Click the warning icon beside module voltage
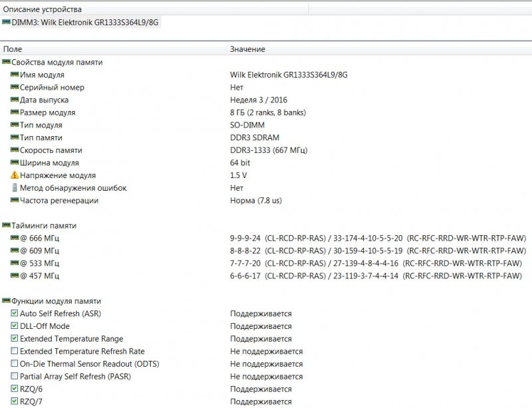This screenshot has width=532, height=408. 15,175
